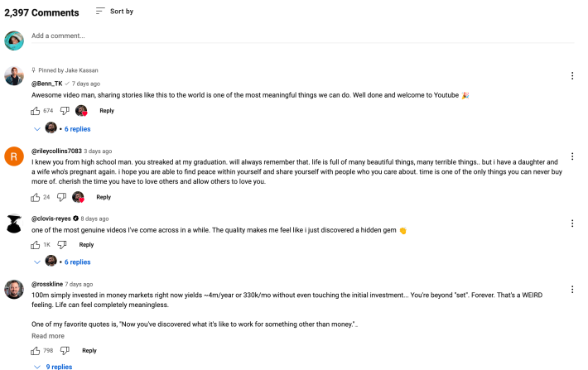
Task: Expand 6 replies under @clovis-reyes comment
Action: (77, 262)
